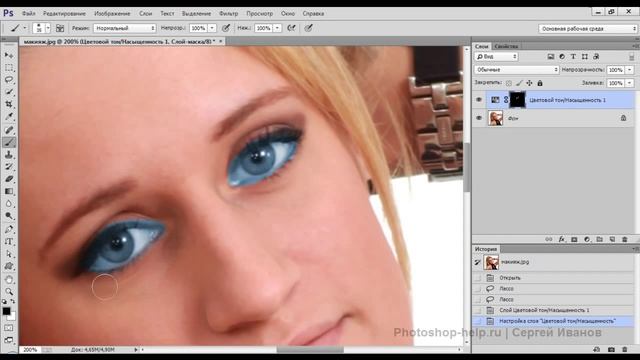640x360 pixels.
Task: Open workspace dropdown Основная рабочая среда
Action: (x=587, y=29)
